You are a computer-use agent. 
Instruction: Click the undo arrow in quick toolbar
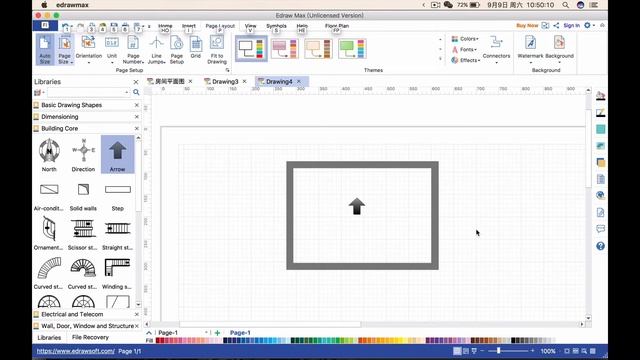pos(65,26)
